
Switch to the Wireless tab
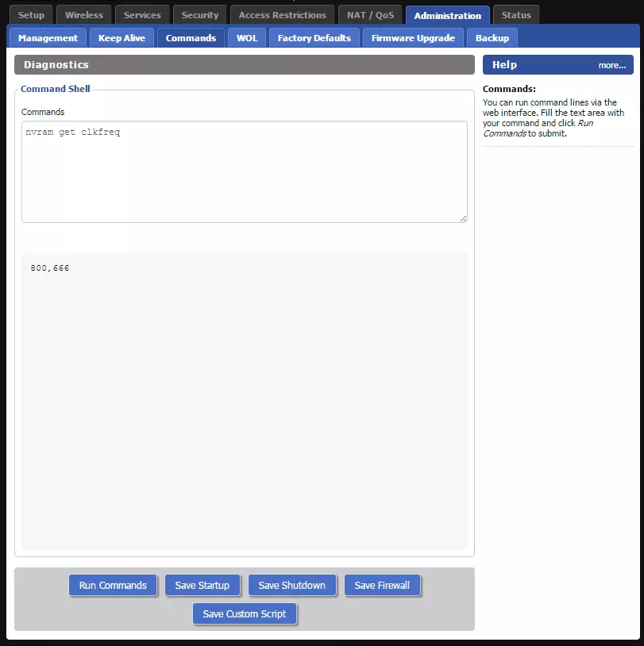pos(84,15)
